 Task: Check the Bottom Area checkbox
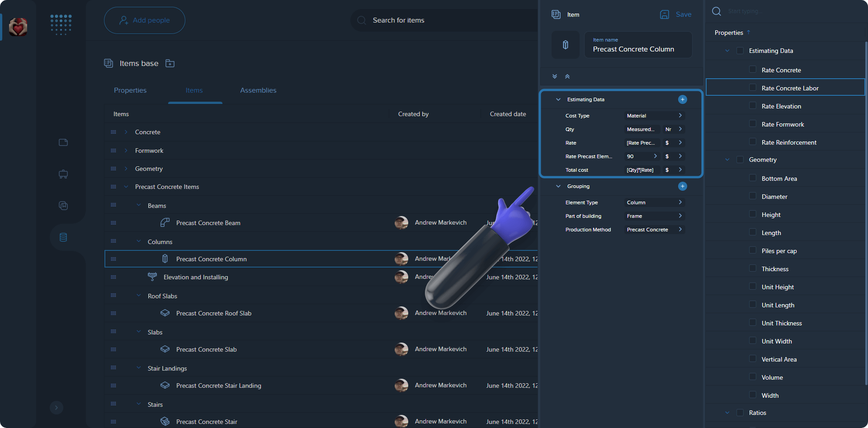coord(753,178)
